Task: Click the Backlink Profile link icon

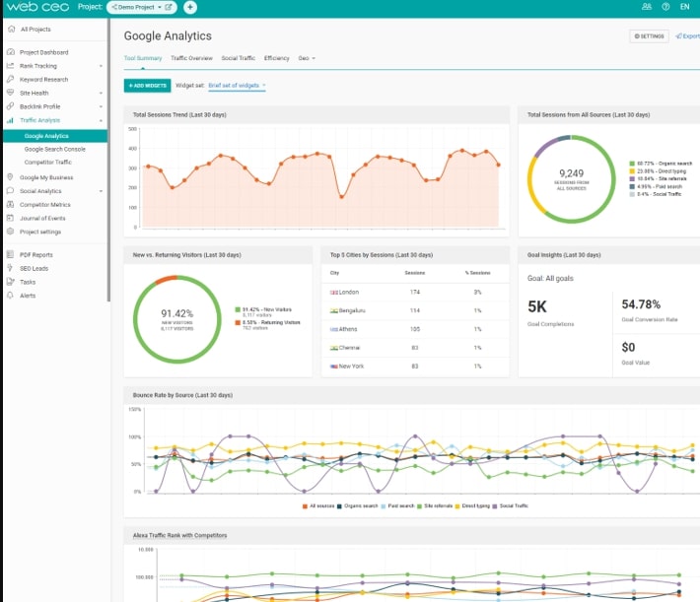Action: click(11, 106)
